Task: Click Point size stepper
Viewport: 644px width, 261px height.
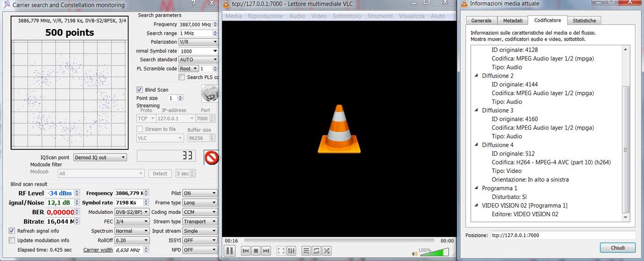Action: [x=181, y=98]
